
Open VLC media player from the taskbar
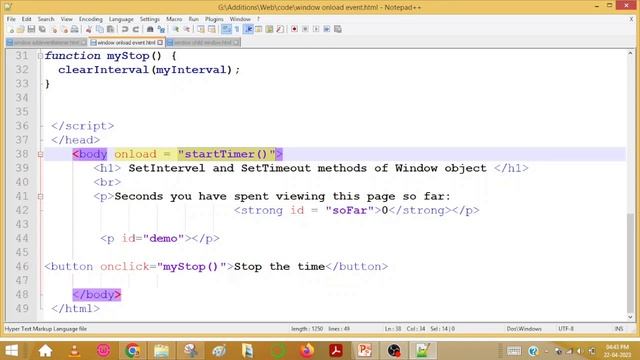pos(74,351)
